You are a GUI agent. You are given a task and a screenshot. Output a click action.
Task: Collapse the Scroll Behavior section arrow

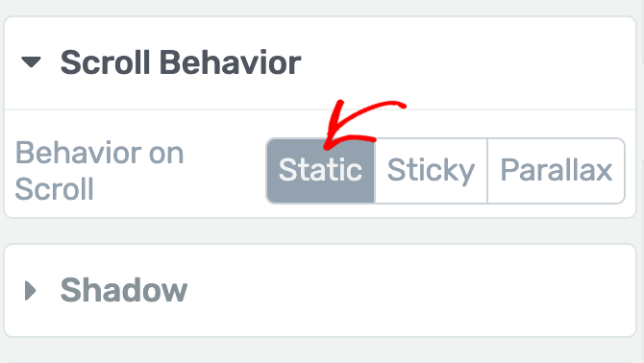(x=31, y=62)
